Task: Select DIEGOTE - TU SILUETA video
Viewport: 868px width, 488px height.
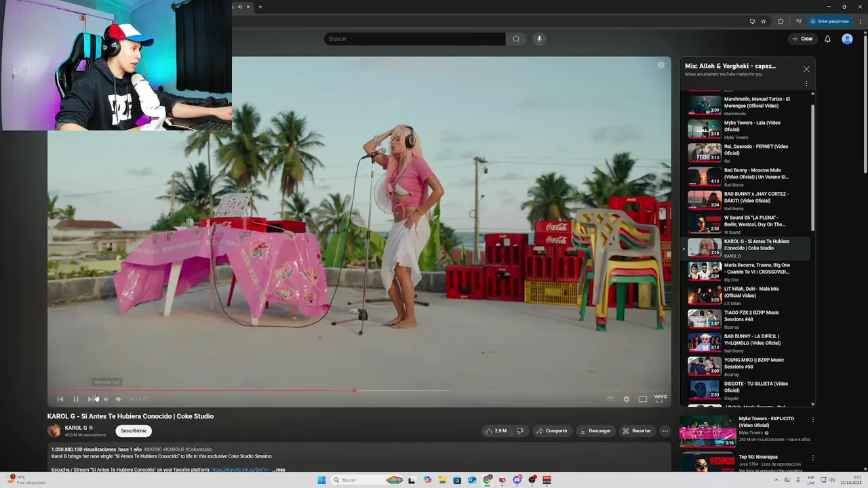Action: tap(745, 390)
